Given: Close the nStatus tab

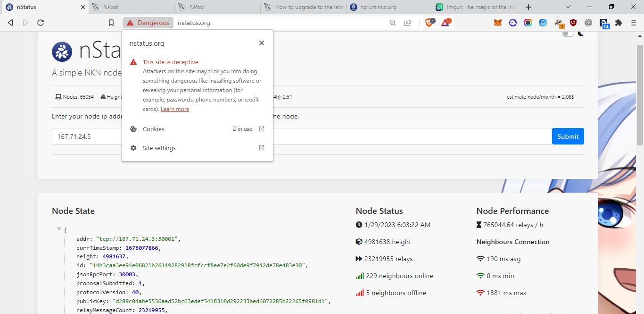Looking at the screenshot, I should click(83, 7).
